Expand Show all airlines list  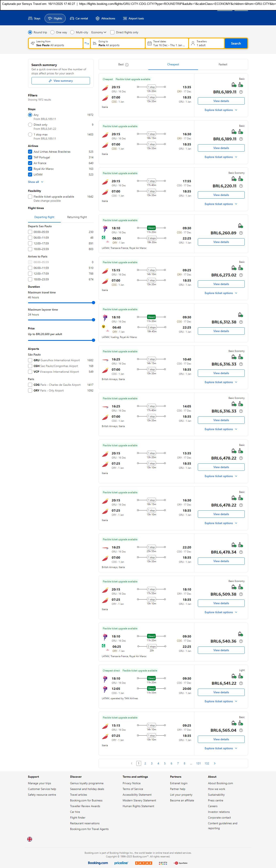[x=35, y=182]
